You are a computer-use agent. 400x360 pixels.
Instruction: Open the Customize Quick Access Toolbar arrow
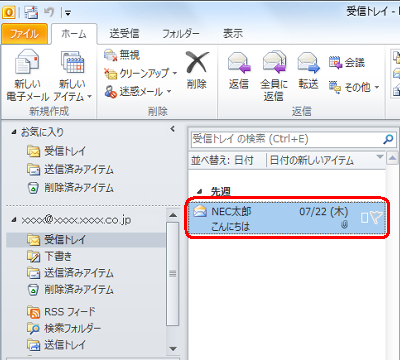click(x=68, y=13)
